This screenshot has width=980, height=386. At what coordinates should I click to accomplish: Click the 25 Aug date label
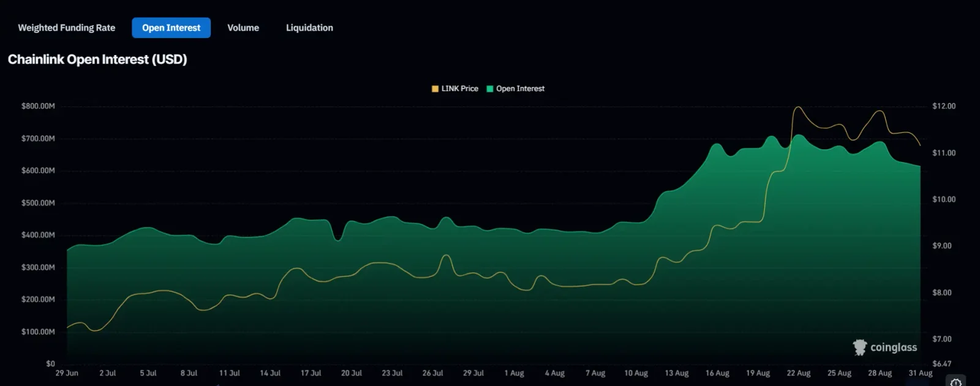[839, 373]
